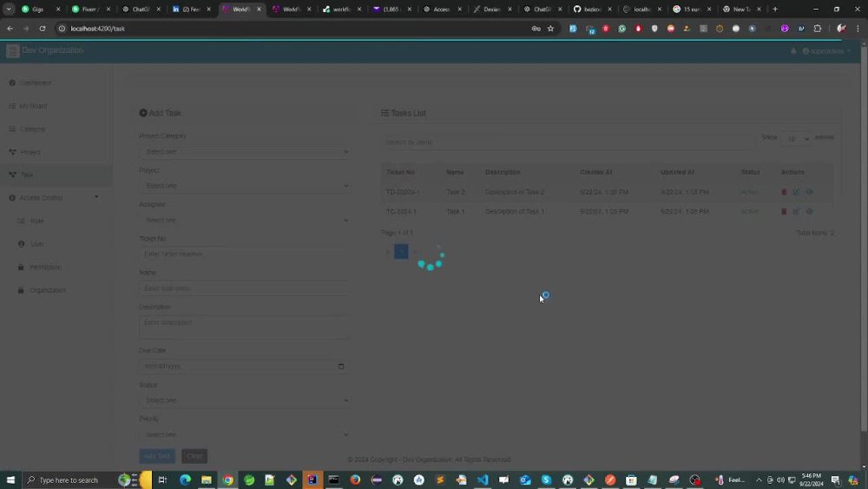
Task: Open Role under Access Control
Action: [56, 221]
